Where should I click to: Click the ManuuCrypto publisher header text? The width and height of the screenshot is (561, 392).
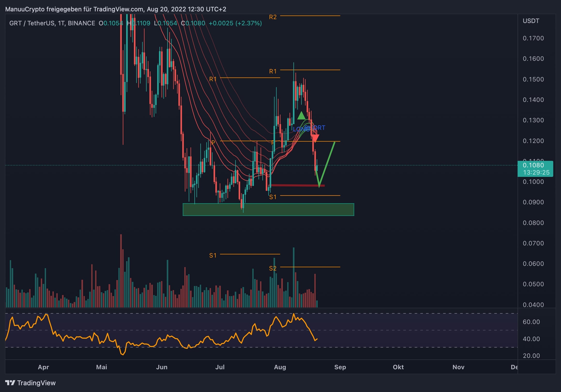pos(116,9)
